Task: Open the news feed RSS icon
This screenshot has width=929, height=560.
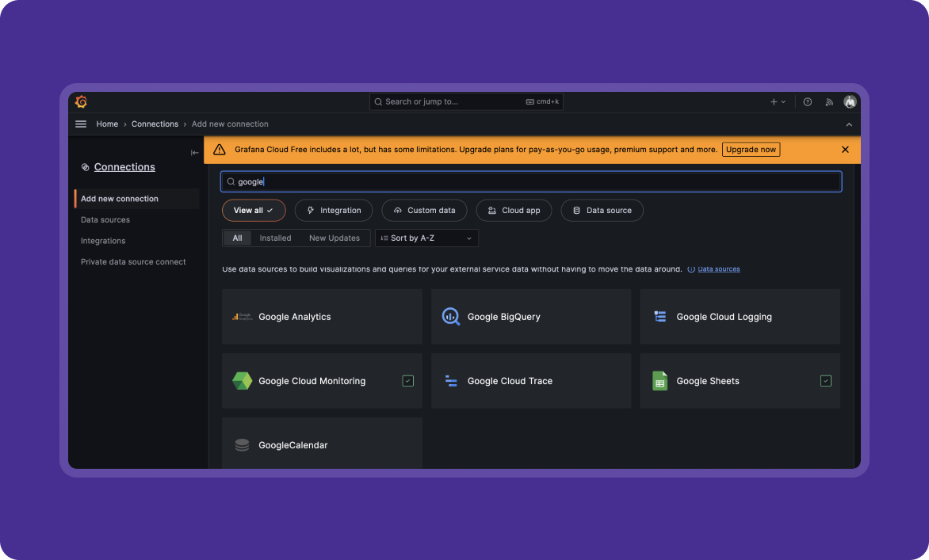Action: pyautogui.click(x=829, y=102)
